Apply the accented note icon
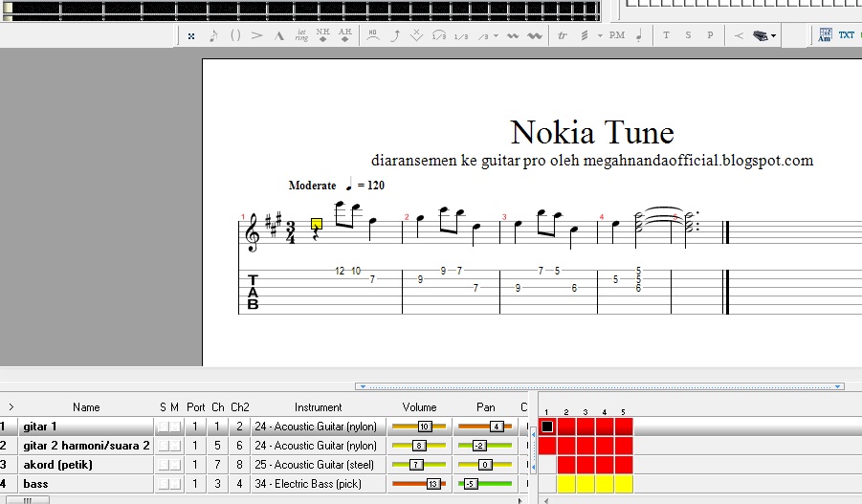This screenshot has width=862, height=504. [256, 35]
